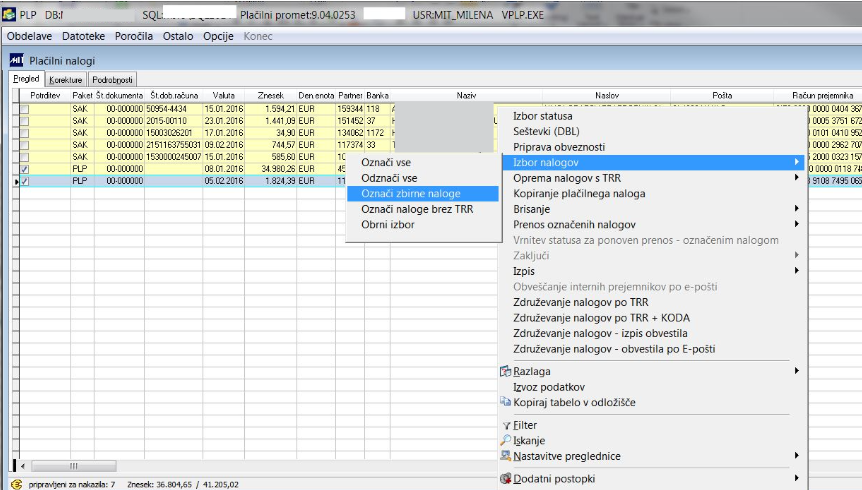
Task: Uncheck the PLP row dated 08.01.2016
Action: tap(24, 169)
